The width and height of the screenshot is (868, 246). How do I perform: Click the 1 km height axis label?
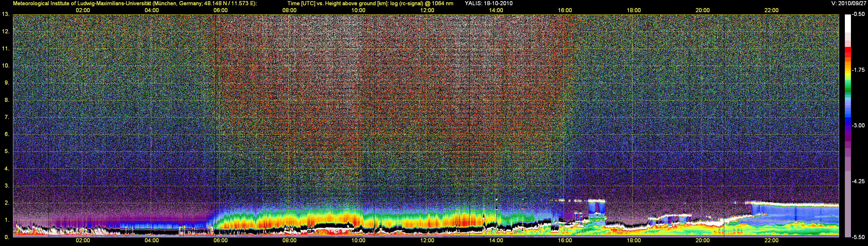7,220
